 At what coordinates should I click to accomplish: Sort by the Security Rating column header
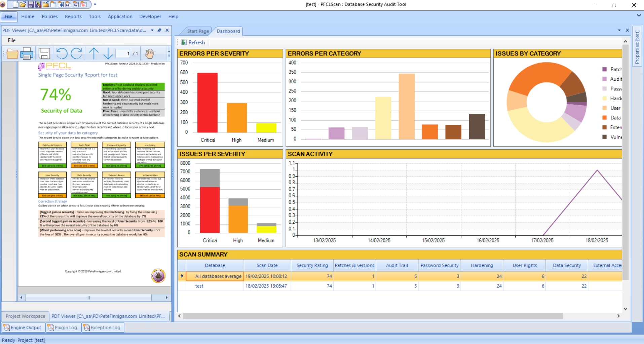(312, 265)
